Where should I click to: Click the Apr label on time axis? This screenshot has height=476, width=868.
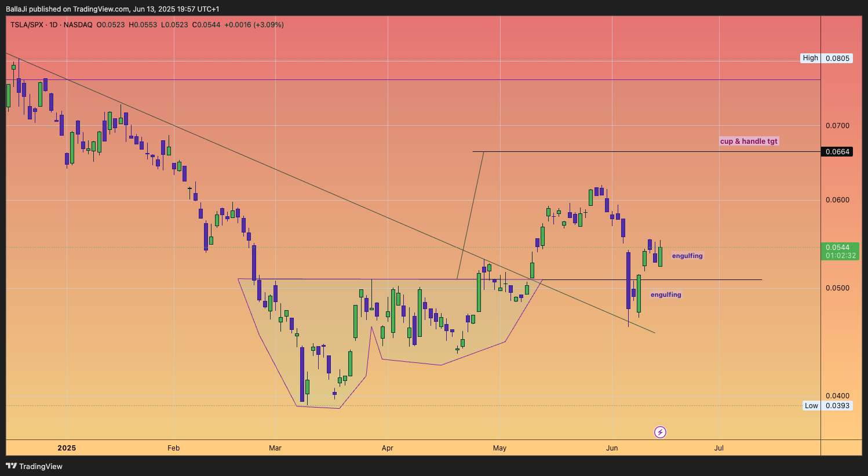(x=388, y=448)
